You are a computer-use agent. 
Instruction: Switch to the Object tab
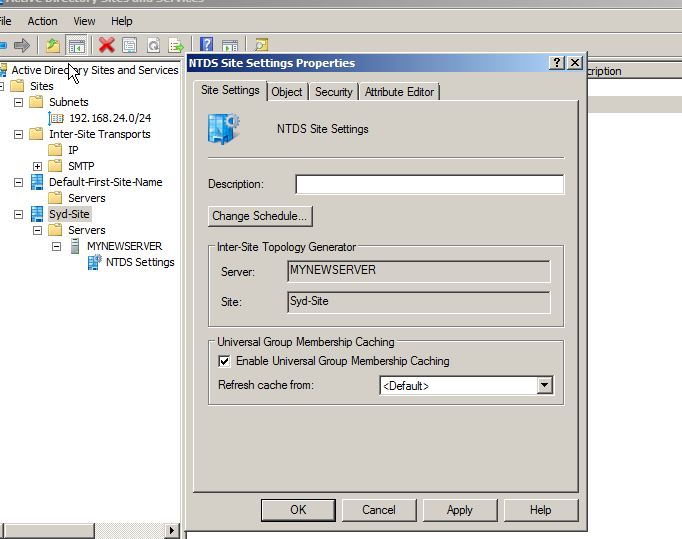(x=287, y=92)
